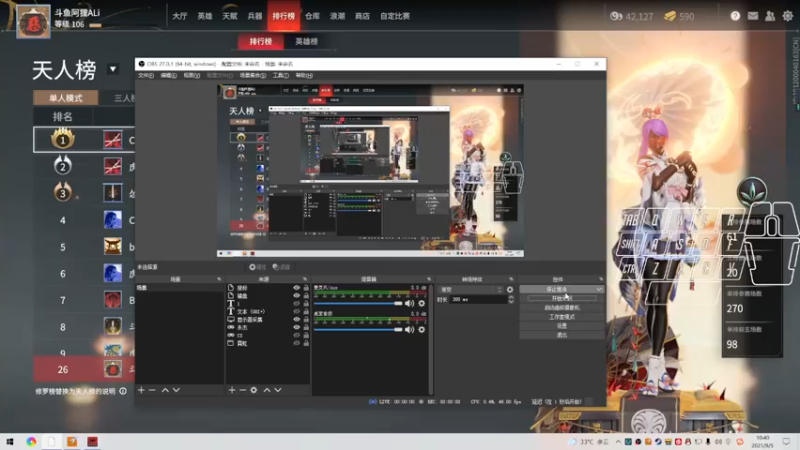Click the stop streaming button in OBS
The image size is (800, 450).
pyautogui.click(x=557, y=289)
